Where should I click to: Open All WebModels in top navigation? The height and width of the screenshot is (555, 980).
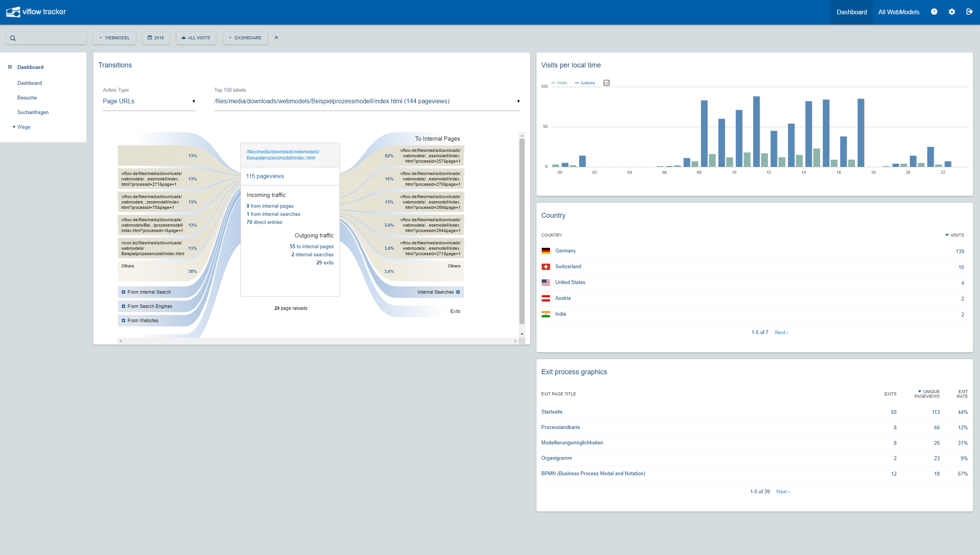[x=899, y=12]
